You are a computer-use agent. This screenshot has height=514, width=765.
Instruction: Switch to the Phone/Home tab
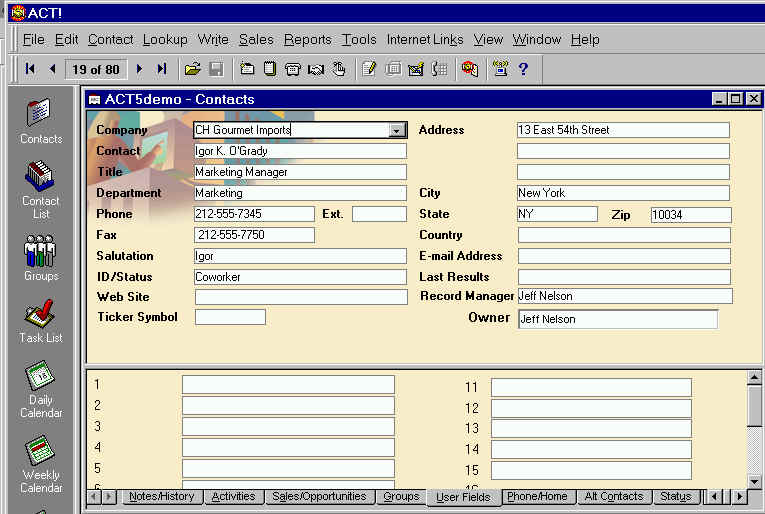tap(537, 496)
